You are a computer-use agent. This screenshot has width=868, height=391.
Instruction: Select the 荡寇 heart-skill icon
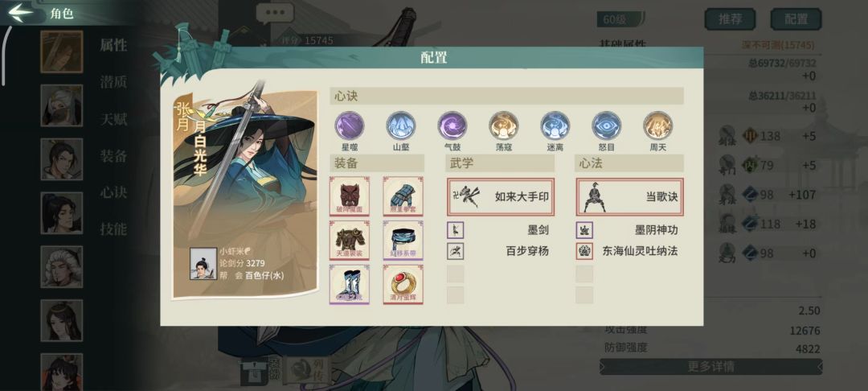504,126
